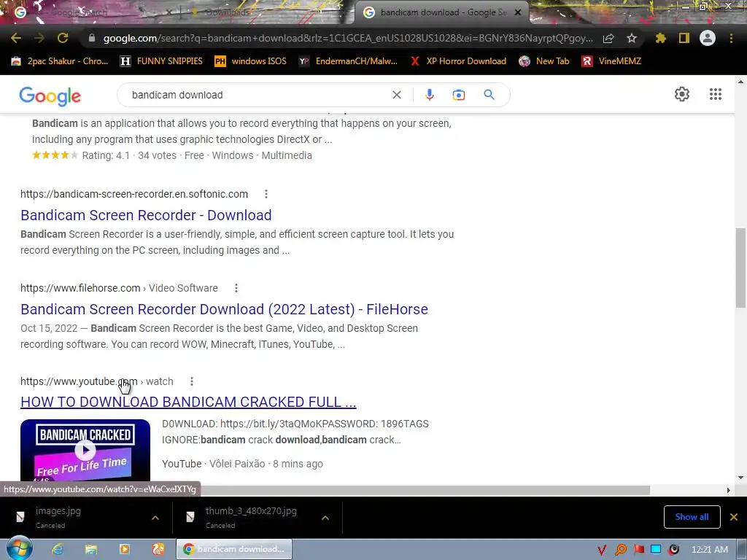747x560 pixels.
Task: Click the Windows Start orb
Action: click(x=19, y=548)
